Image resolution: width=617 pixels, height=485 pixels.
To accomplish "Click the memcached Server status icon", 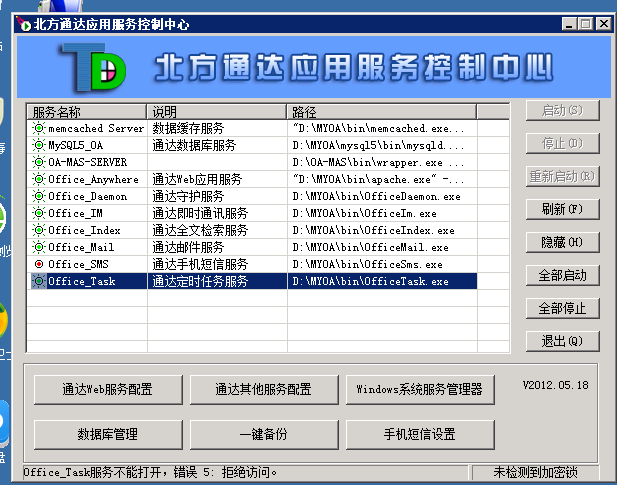I will (x=39, y=128).
